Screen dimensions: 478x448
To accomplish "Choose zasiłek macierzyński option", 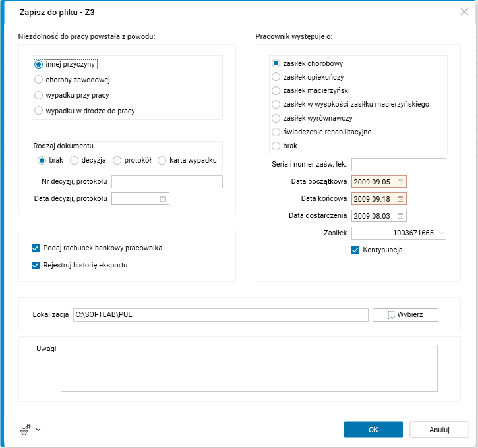I will [276, 90].
